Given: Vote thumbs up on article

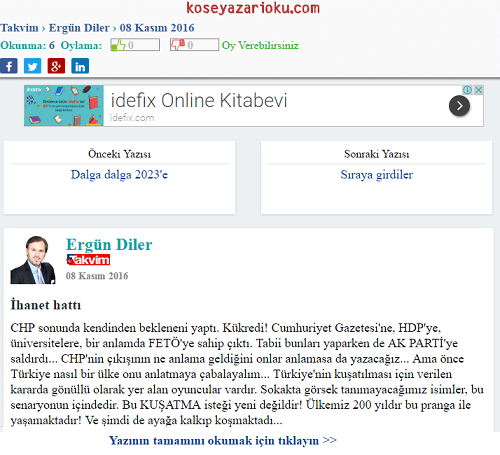Looking at the screenshot, I should [x=135, y=45].
